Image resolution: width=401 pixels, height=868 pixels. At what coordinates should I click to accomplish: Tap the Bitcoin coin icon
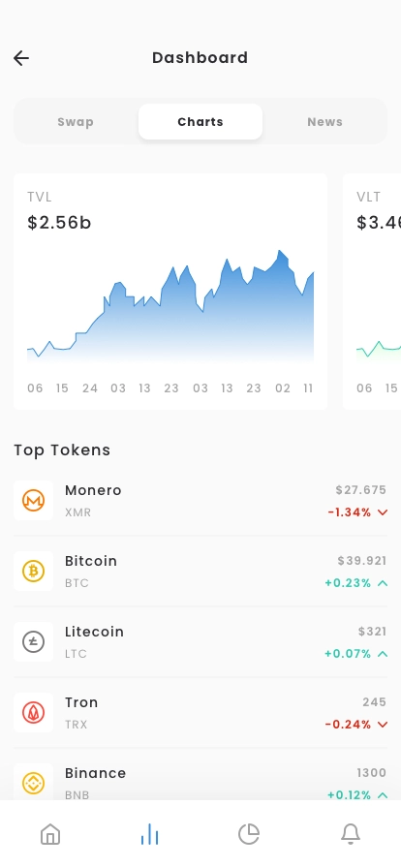[x=33, y=571]
